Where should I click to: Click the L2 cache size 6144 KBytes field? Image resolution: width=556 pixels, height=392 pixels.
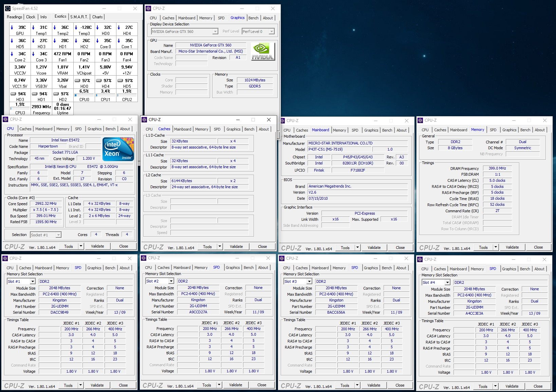(x=193, y=181)
